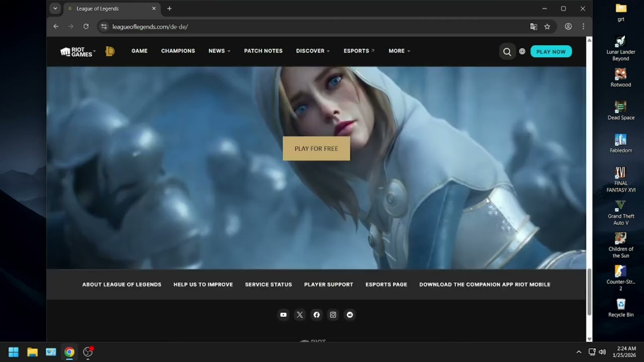This screenshot has width=644, height=362.
Task: Click the League of Legends L logo
Action: 110,51
